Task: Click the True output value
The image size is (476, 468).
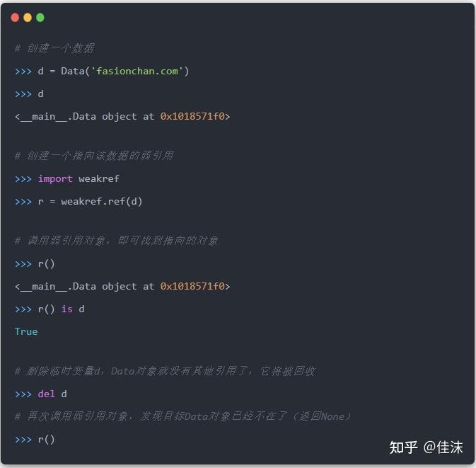Action: (x=26, y=331)
